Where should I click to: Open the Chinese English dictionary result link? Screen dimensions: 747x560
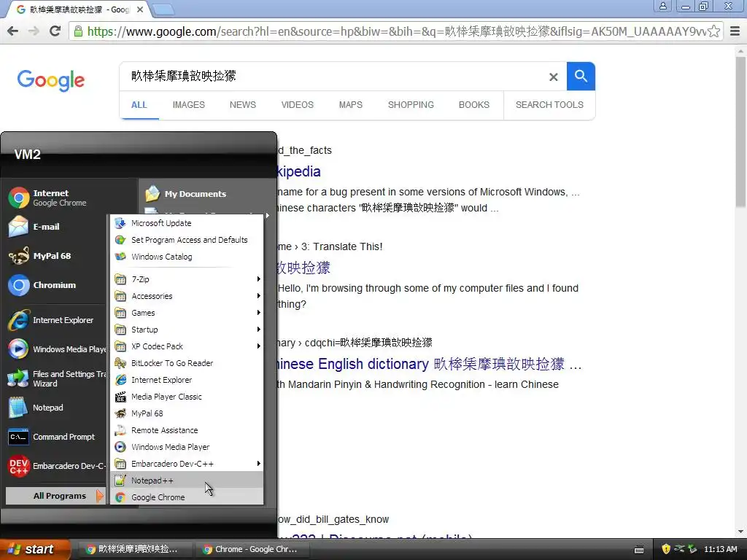[x=429, y=365]
